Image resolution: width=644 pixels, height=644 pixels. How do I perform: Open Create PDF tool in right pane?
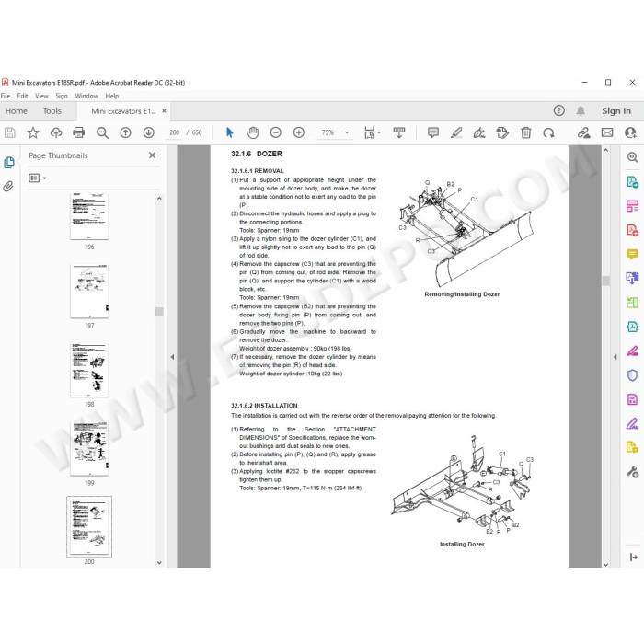click(x=632, y=230)
